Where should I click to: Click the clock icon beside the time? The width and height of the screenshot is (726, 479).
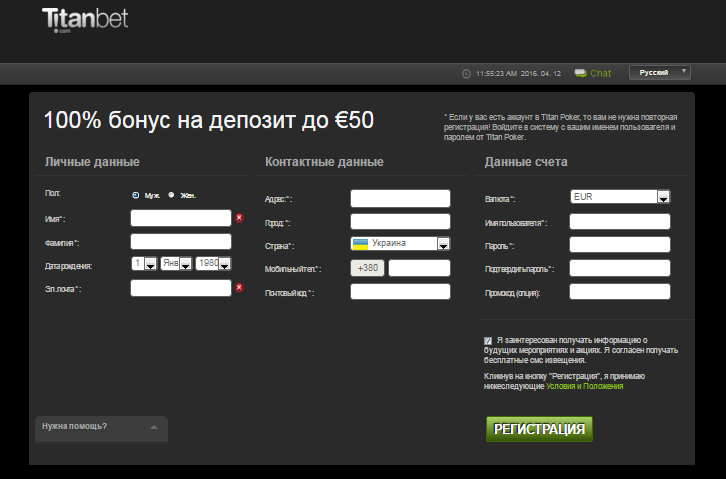click(x=466, y=74)
